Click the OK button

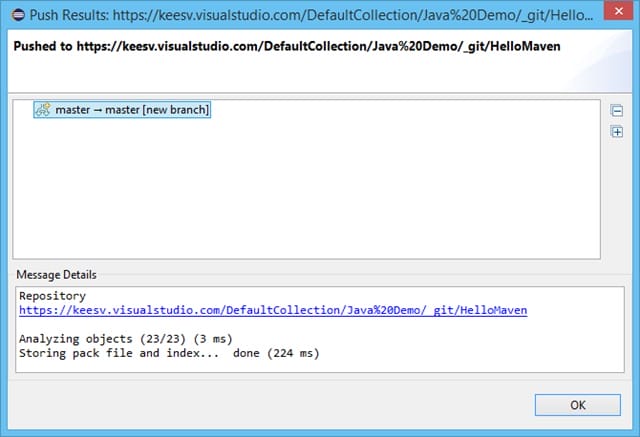578,405
